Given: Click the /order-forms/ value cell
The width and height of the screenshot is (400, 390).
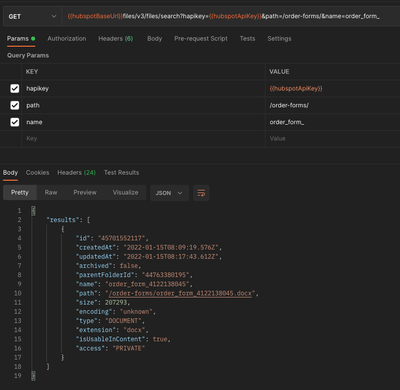Looking at the screenshot, I should tap(333, 105).
